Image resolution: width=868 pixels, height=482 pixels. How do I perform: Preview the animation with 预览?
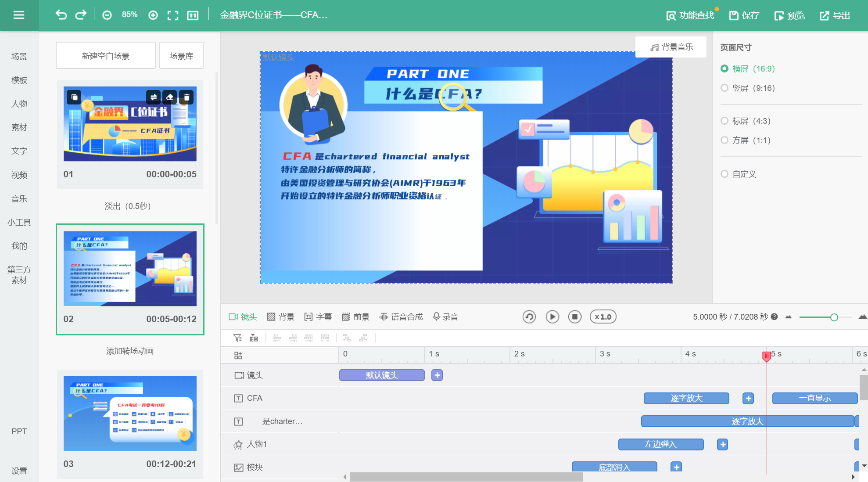coord(789,15)
